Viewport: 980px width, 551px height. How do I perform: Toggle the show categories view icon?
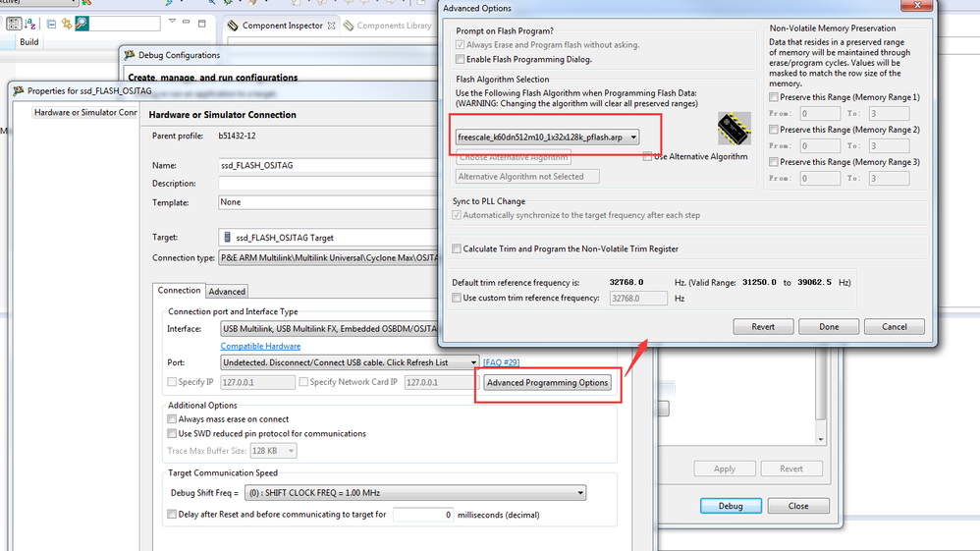pyautogui.click(x=13, y=24)
